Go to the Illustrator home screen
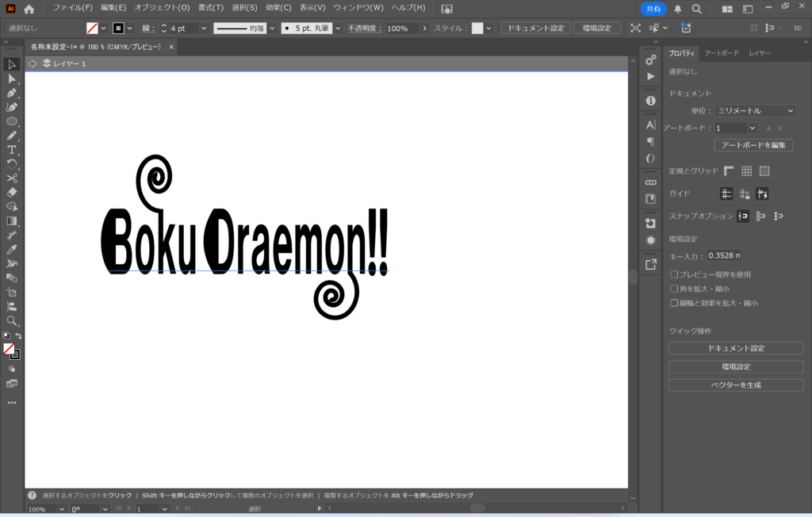Screen dimensions: 812x517 29,9
